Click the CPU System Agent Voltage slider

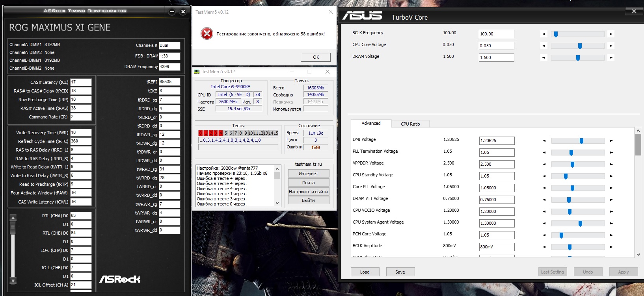pos(580,224)
